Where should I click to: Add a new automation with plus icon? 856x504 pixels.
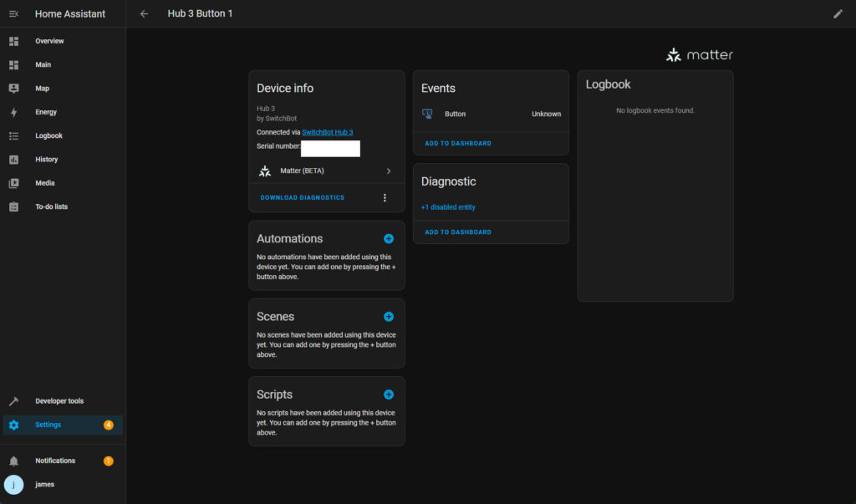389,239
